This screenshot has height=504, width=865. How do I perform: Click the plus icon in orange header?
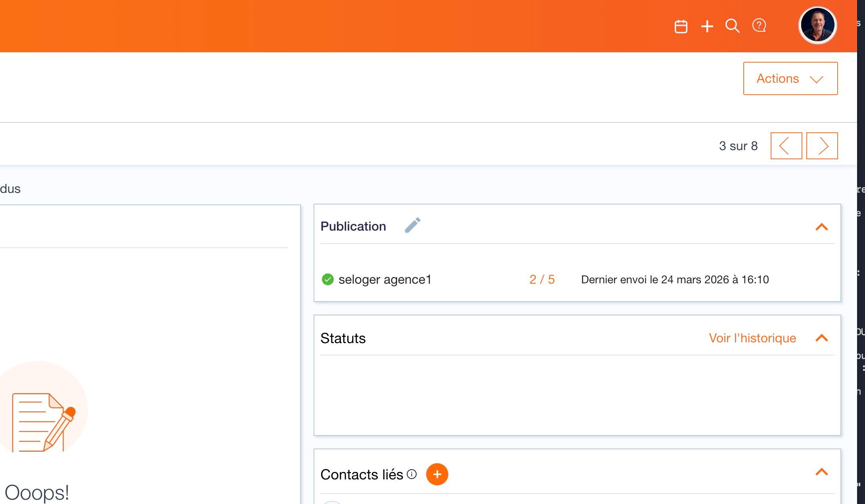pyautogui.click(x=707, y=27)
